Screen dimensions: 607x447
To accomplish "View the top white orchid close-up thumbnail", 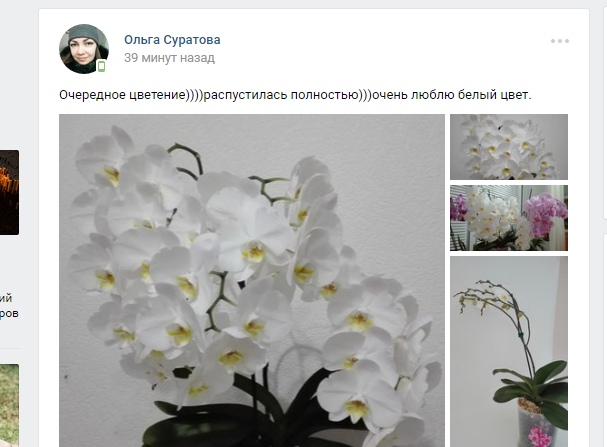I will pyautogui.click(x=509, y=147).
